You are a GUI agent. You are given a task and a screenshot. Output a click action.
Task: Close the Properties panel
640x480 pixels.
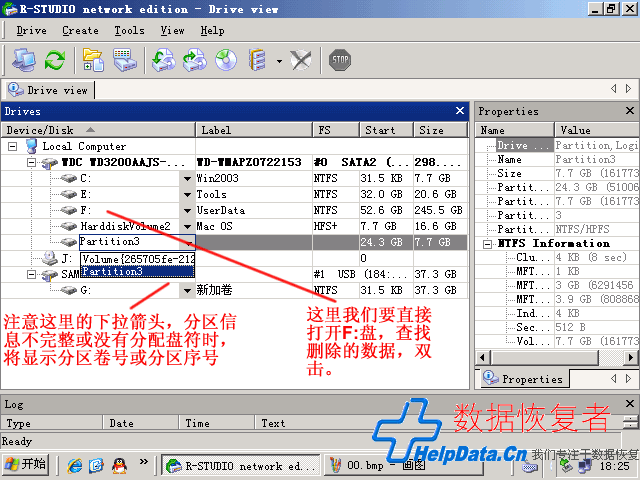pyautogui.click(x=630, y=110)
